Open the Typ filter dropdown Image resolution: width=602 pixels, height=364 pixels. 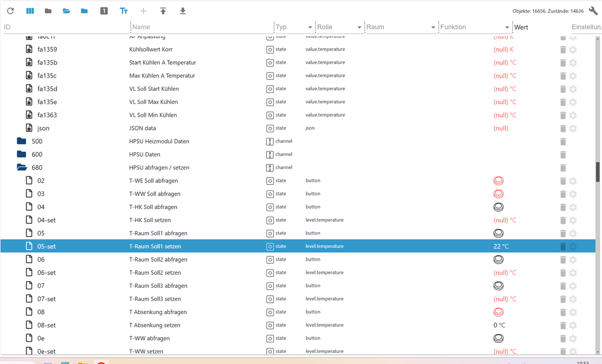tap(310, 27)
